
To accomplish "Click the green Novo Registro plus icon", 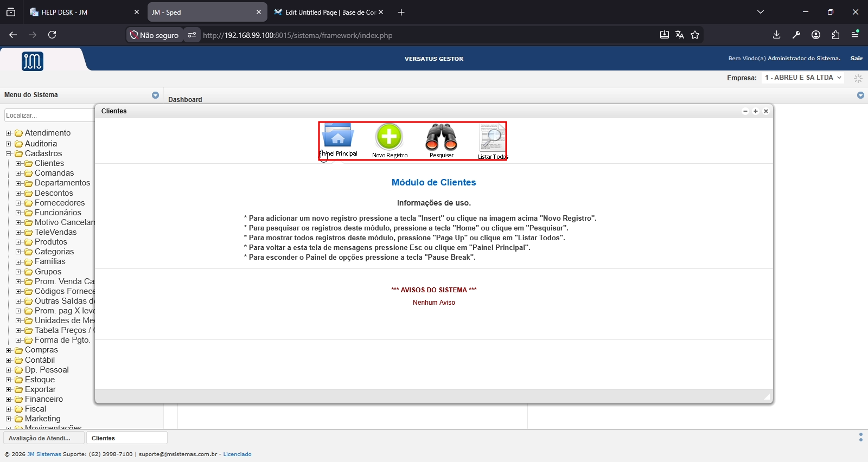I will coord(389,137).
